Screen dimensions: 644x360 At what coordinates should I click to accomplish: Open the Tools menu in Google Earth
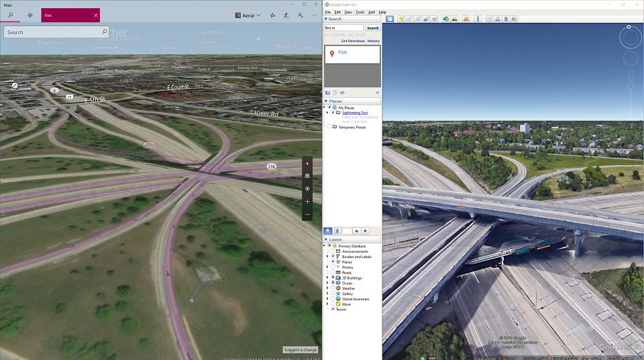[x=360, y=12]
